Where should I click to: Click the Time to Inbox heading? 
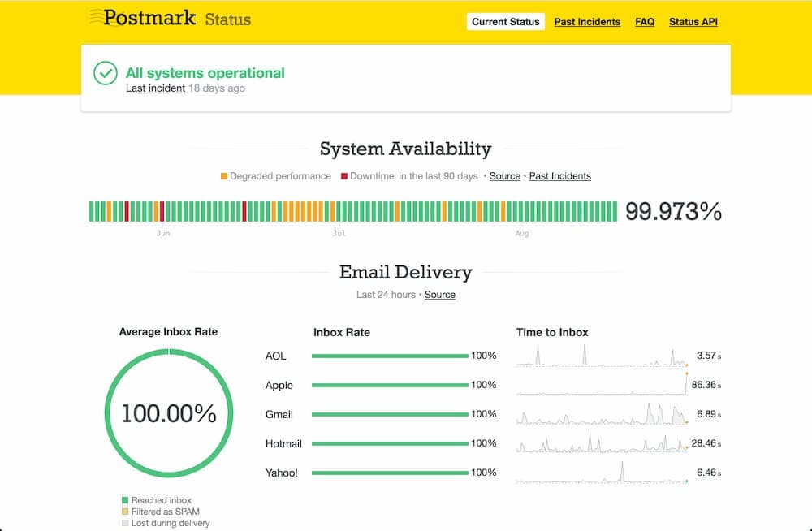pos(552,333)
